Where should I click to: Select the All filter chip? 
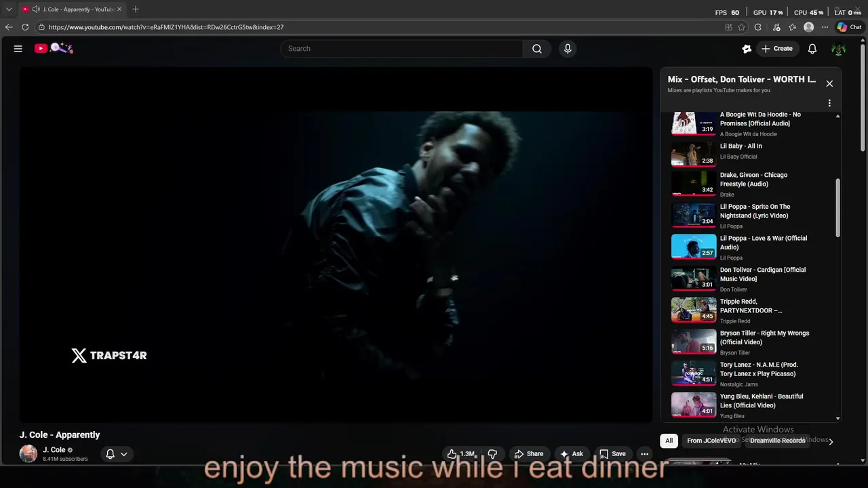(669, 441)
